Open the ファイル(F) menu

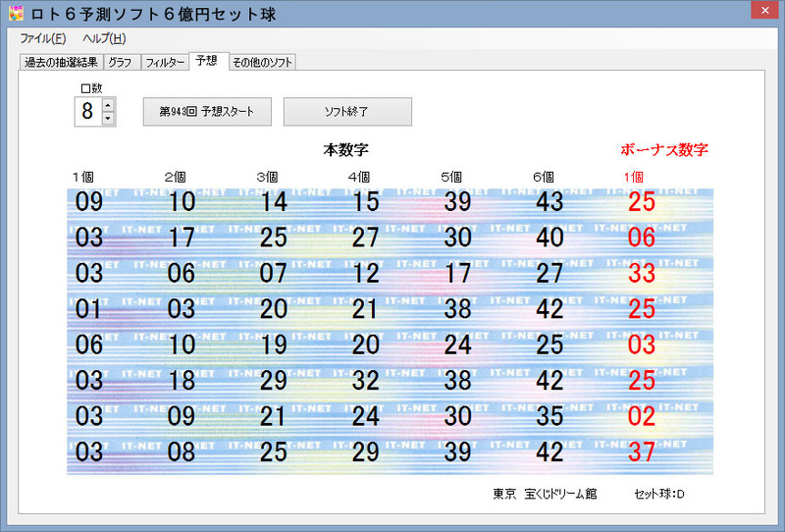[42, 38]
